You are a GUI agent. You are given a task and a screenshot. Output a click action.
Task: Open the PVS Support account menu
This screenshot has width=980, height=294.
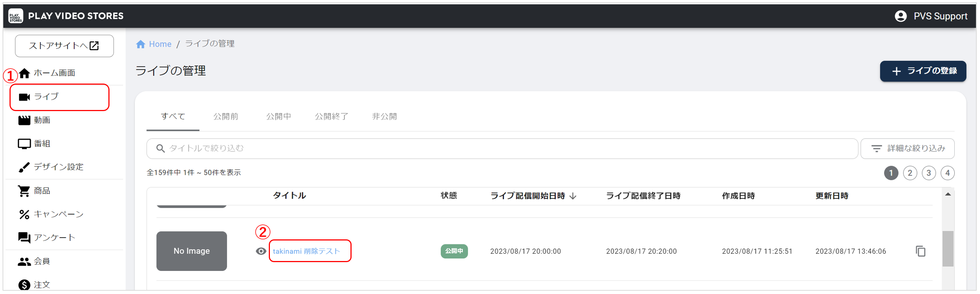click(x=931, y=16)
